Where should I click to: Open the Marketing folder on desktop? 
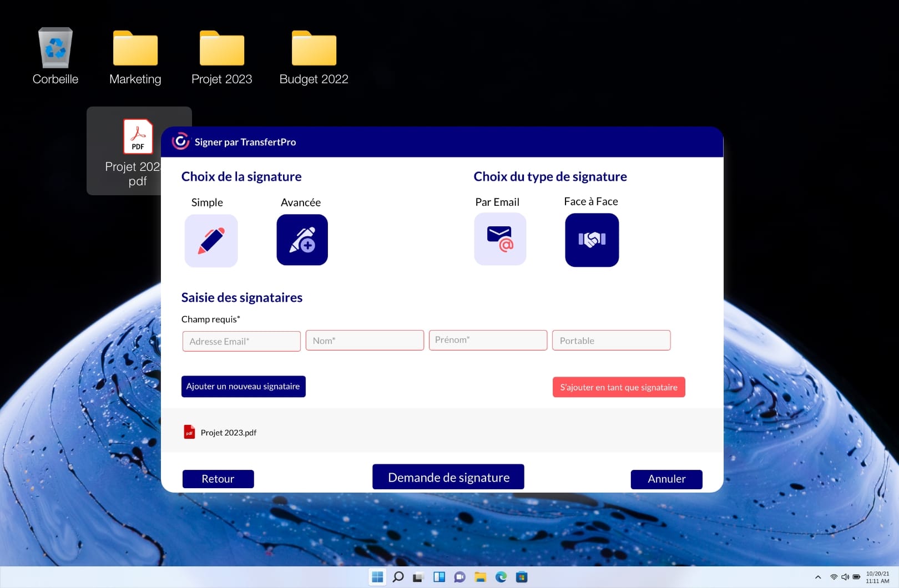[x=135, y=48]
